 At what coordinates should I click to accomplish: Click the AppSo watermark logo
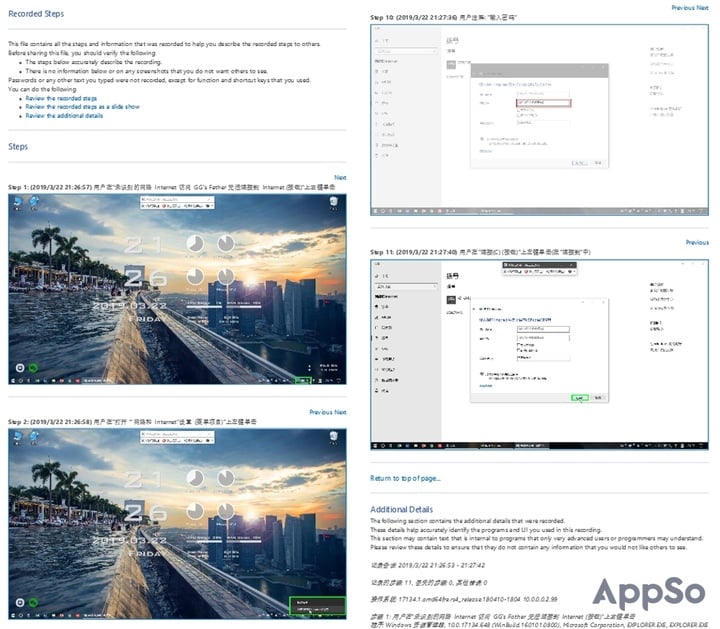point(647,592)
